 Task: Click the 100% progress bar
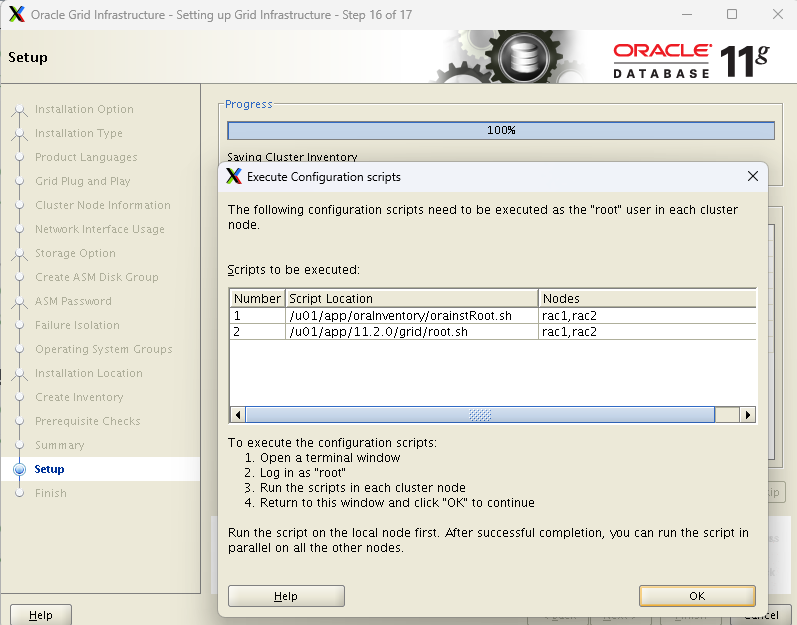(501, 130)
